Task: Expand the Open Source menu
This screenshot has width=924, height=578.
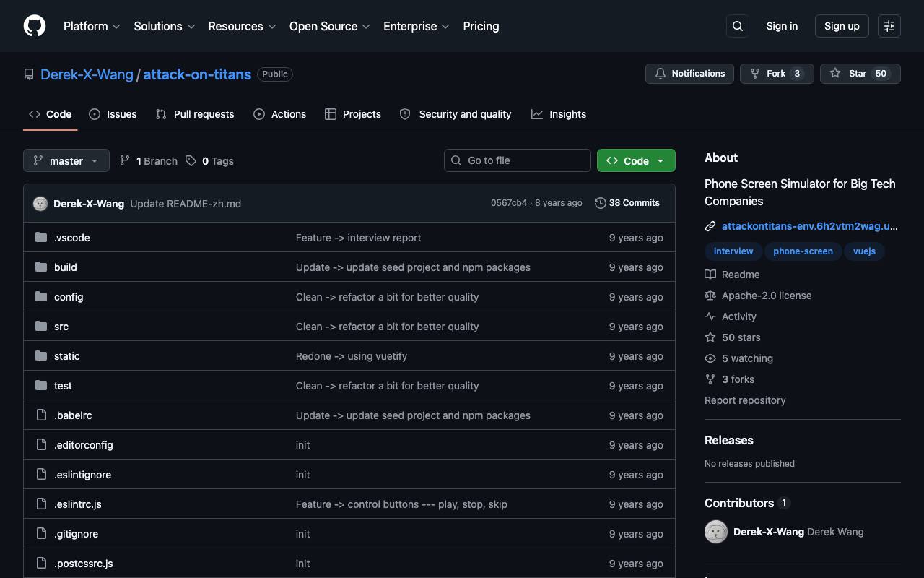Action: click(330, 26)
